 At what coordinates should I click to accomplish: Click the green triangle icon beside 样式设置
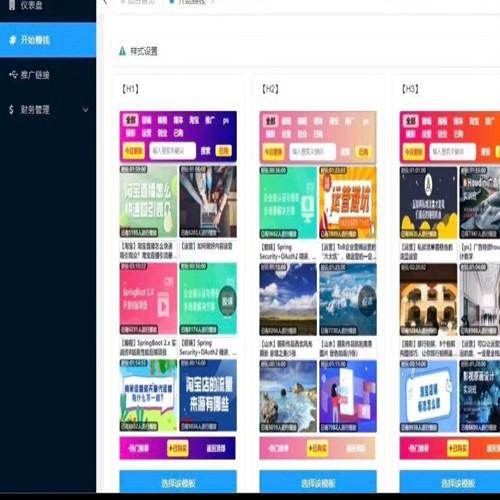(x=122, y=51)
